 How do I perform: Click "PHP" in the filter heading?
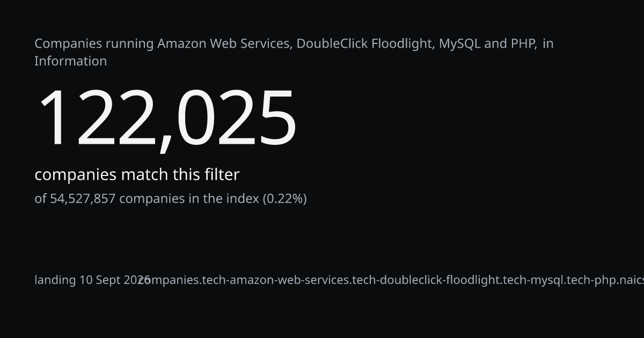coord(523,43)
